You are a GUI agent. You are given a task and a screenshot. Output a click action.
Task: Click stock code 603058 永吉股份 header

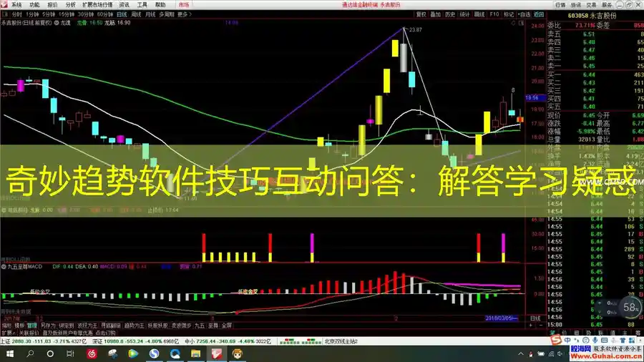click(592, 16)
